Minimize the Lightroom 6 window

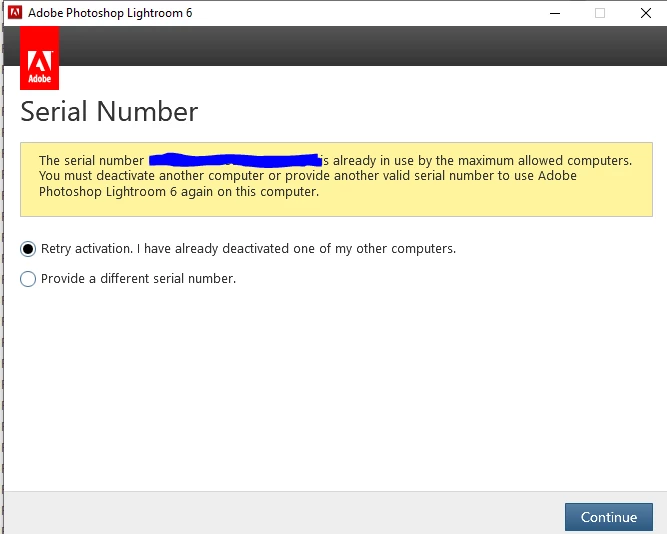pos(555,13)
